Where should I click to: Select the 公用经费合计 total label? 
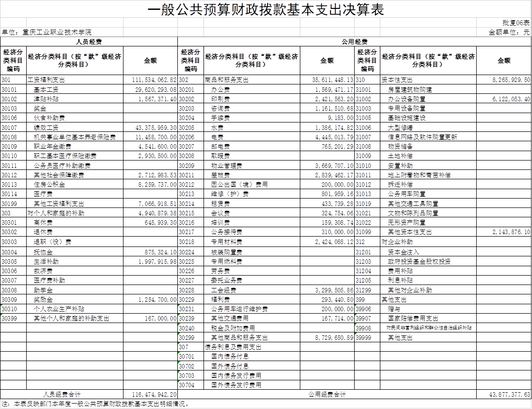point(327,394)
